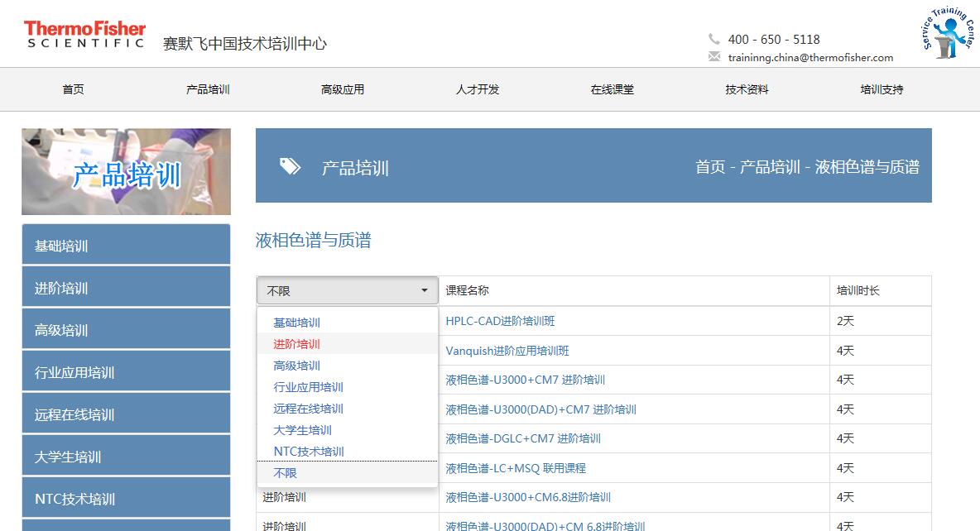The width and height of the screenshot is (980, 531).
Task: Open 大学生培训 in the left sidebar
Action: click(x=127, y=456)
